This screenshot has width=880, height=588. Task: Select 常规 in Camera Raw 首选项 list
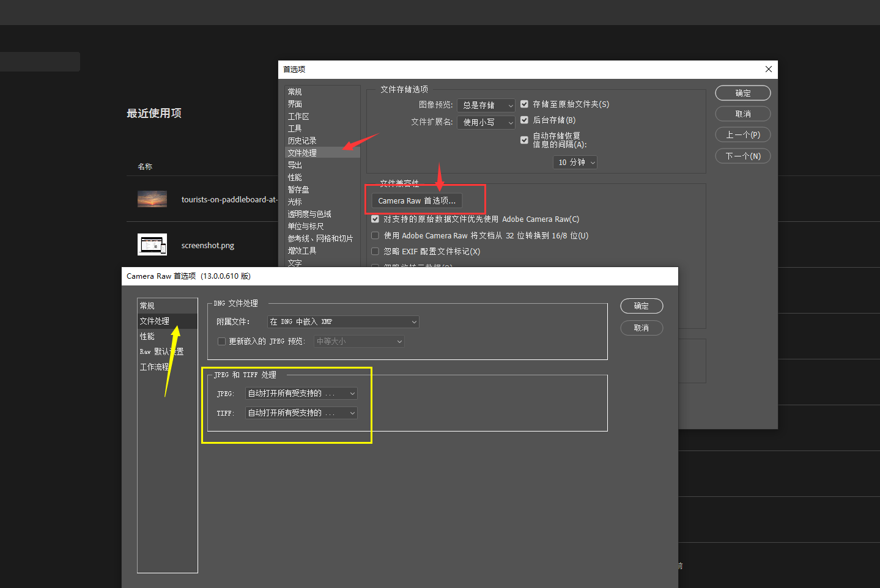coord(147,306)
